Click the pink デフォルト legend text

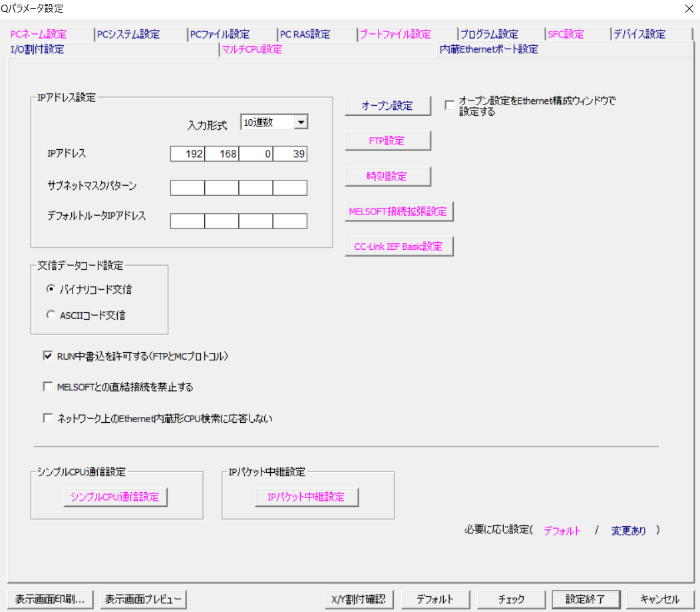point(562,531)
